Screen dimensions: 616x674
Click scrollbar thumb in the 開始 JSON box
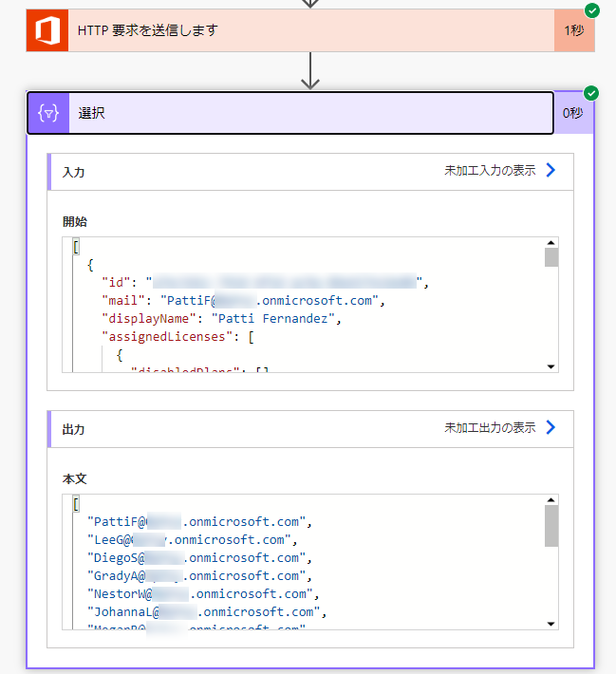551,257
